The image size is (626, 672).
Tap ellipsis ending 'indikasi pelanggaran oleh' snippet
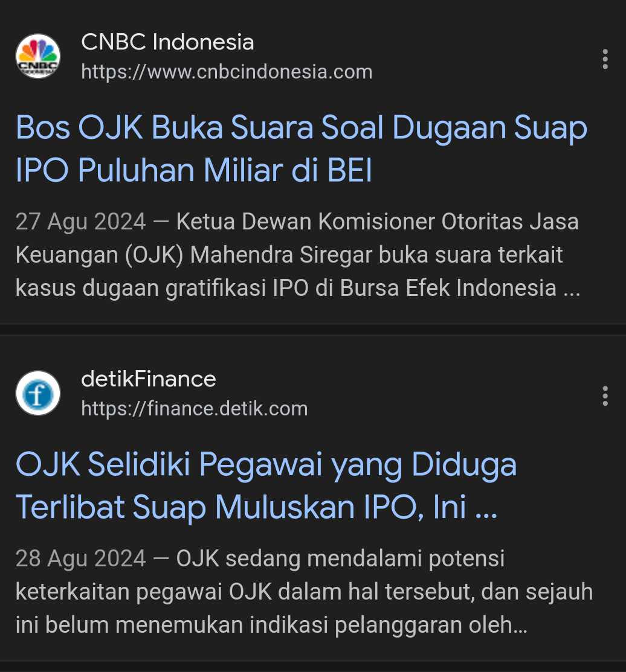520,625
